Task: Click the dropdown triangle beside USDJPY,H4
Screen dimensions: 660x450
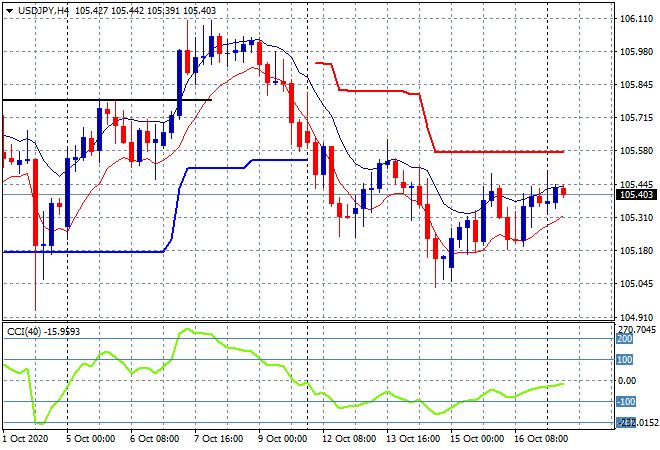Action: (x=10, y=11)
